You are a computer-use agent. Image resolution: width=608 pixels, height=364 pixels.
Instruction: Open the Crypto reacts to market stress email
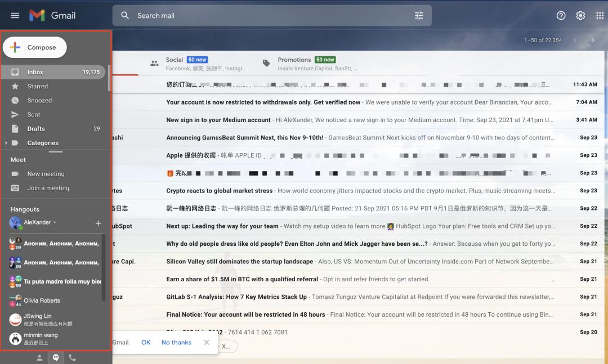click(x=359, y=191)
